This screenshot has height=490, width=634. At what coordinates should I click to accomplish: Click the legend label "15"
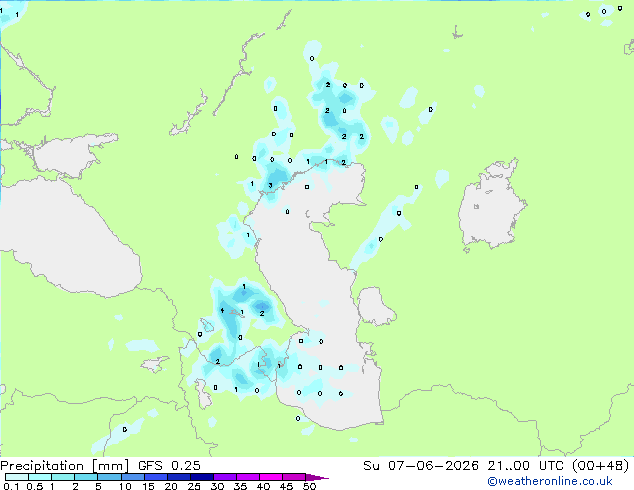pos(148,486)
